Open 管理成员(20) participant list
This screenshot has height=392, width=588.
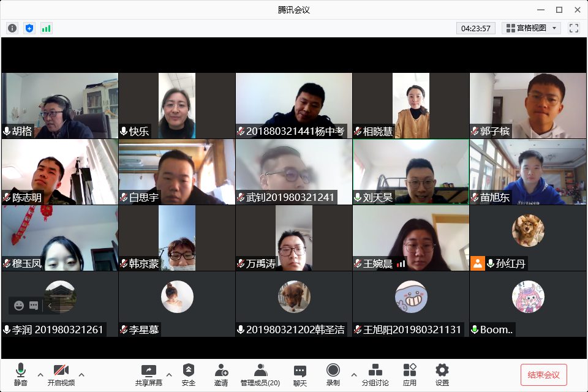(x=260, y=374)
